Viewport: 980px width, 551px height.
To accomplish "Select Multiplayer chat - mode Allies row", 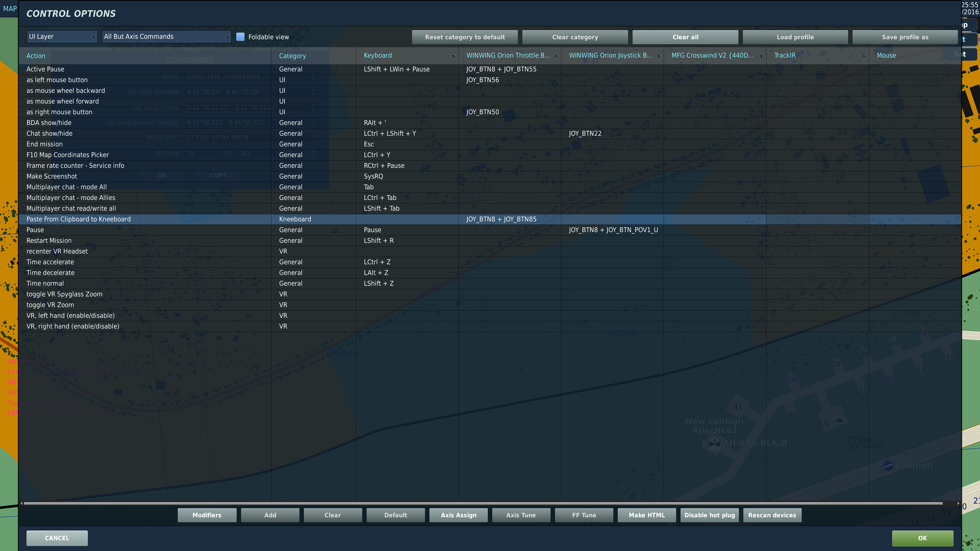I will tap(490, 198).
